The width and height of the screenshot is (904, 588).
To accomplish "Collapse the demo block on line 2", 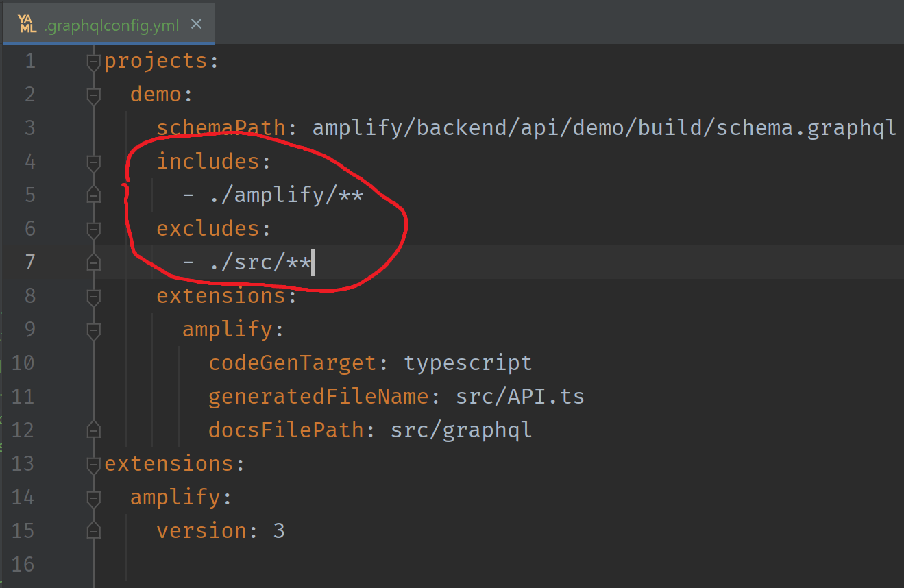I will (x=93, y=94).
